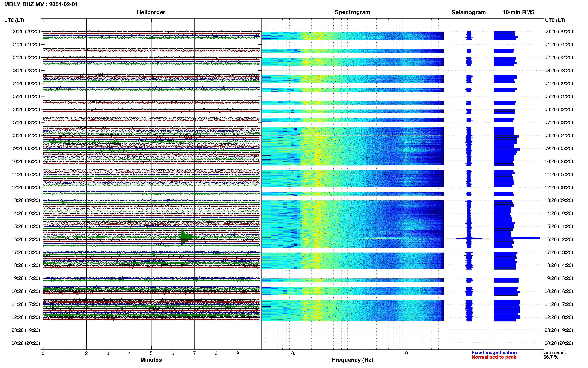588x368 pixels.
Task: Click the longest RMS bar near 16:20
Action: pos(517,238)
